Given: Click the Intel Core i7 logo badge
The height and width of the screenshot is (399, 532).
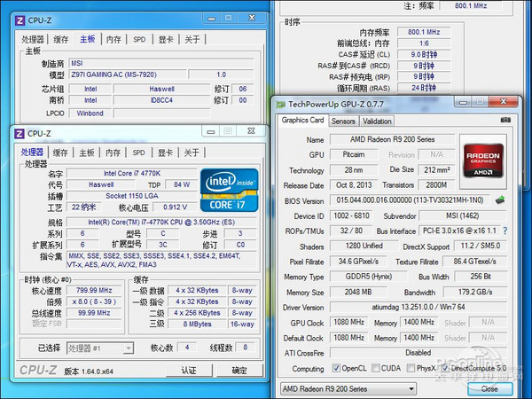Looking at the screenshot, I should coord(230,187).
